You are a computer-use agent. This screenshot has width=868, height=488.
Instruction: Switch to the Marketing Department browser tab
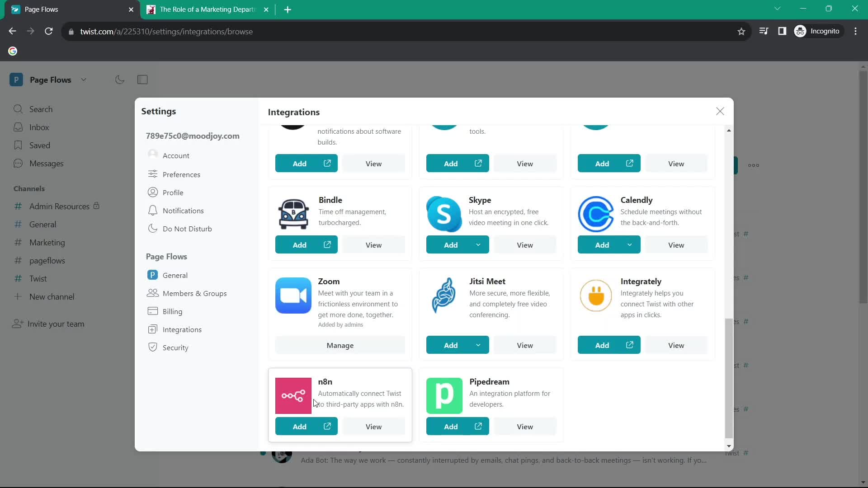point(208,9)
